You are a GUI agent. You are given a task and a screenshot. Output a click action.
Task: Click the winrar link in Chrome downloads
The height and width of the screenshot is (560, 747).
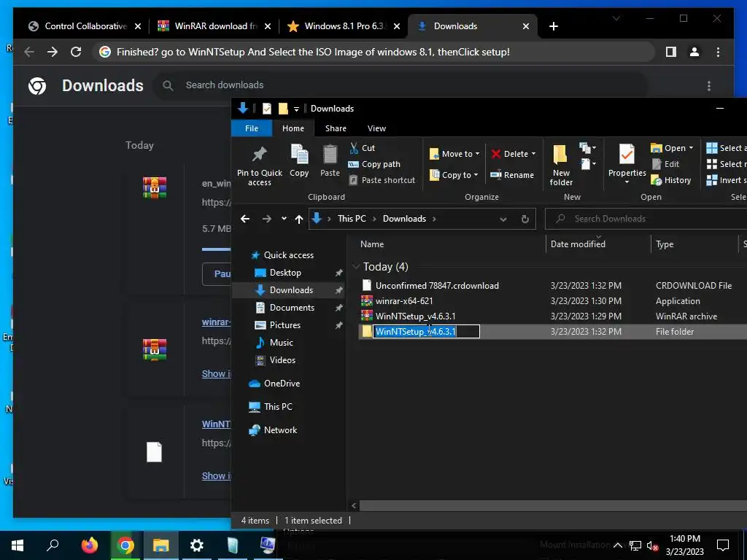[216, 322]
